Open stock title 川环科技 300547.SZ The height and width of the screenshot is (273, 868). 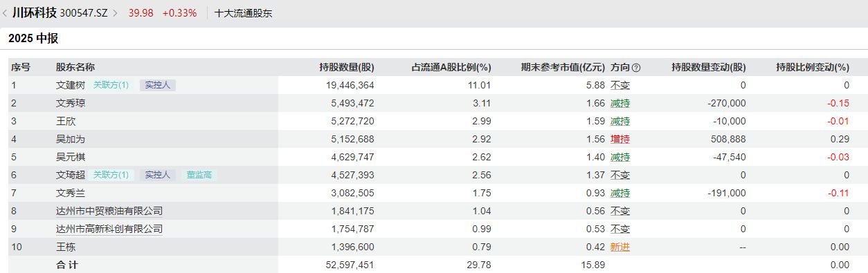pos(60,13)
